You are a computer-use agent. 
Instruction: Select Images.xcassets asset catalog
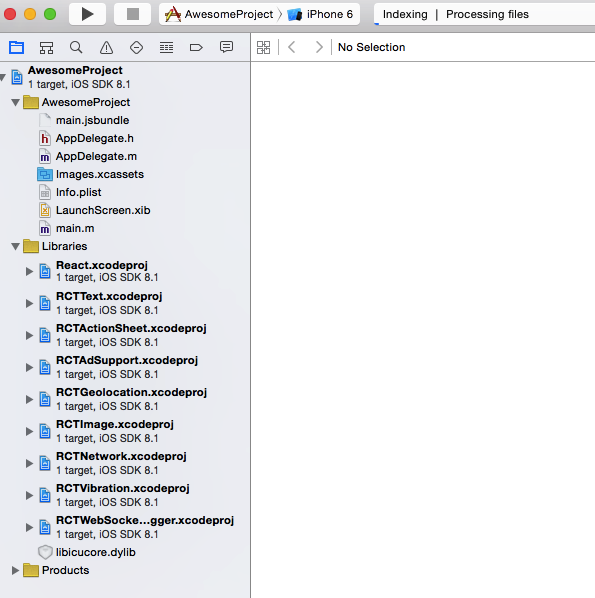[100, 174]
